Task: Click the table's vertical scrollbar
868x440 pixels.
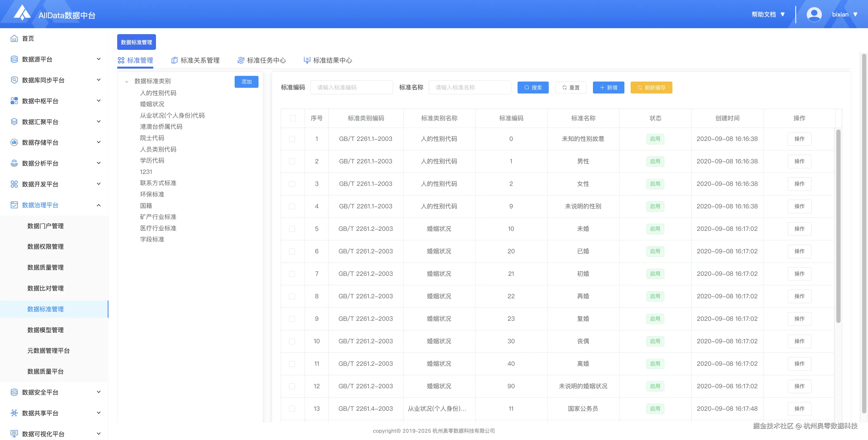Action: [838, 226]
